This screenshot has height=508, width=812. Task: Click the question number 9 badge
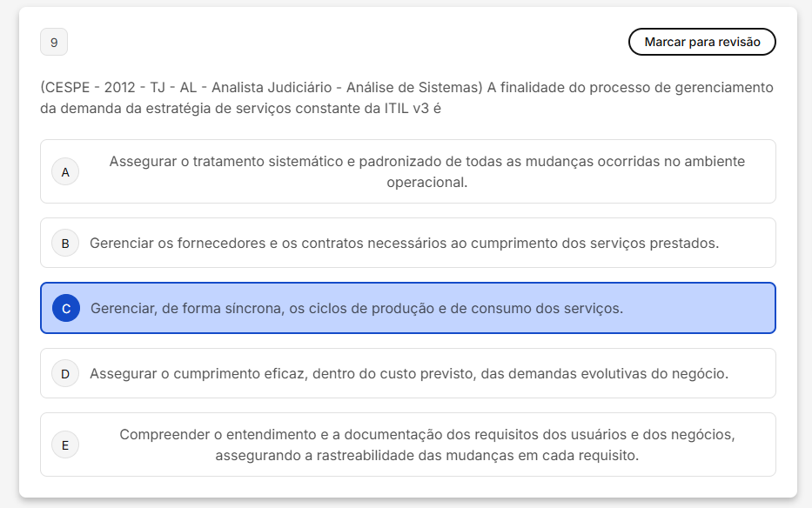click(x=54, y=42)
